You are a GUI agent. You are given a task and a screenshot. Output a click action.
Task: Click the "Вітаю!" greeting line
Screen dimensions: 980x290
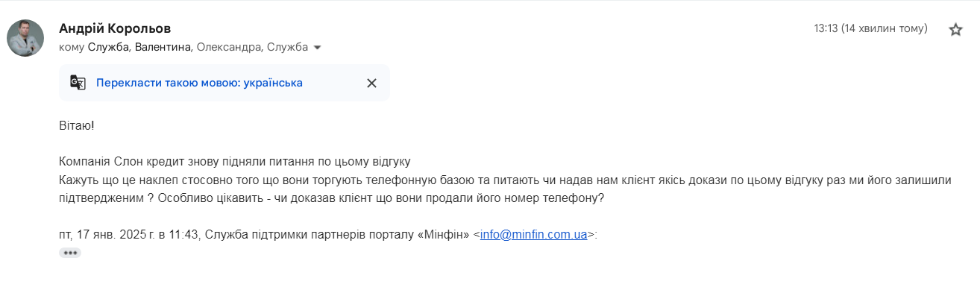pyautogui.click(x=77, y=124)
